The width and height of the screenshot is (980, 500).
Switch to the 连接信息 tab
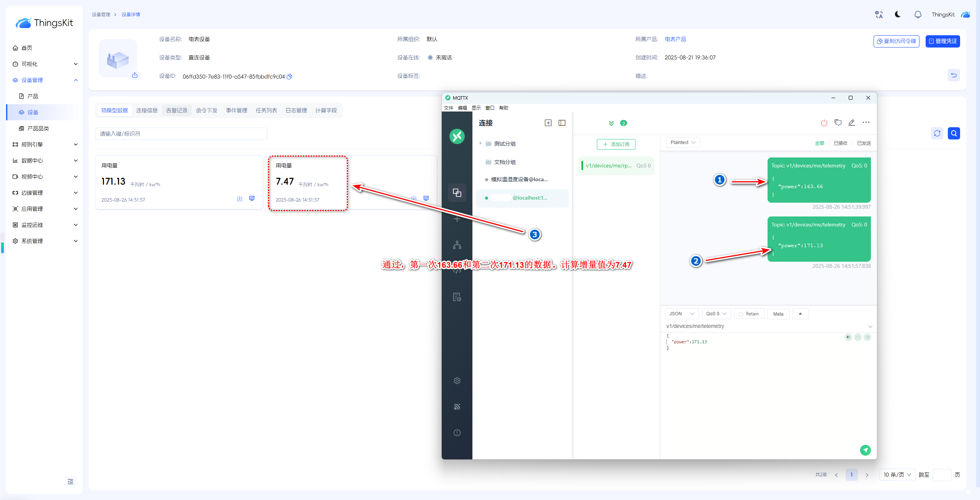pyautogui.click(x=147, y=110)
